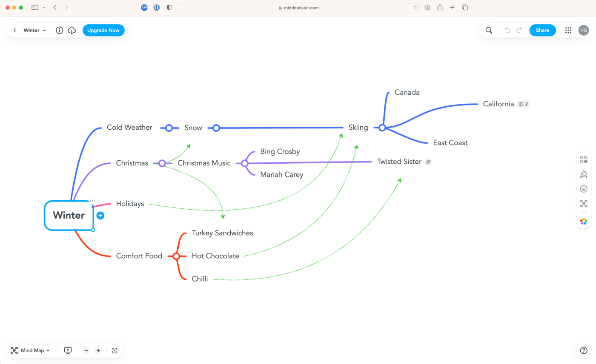This screenshot has height=364, width=596.
Task: Select the Bing Crosby topic
Action: 280,151
